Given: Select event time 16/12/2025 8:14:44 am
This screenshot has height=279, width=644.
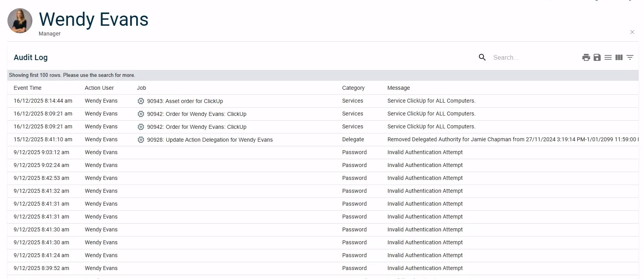Looking at the screenshot, I should pos(43,101).
